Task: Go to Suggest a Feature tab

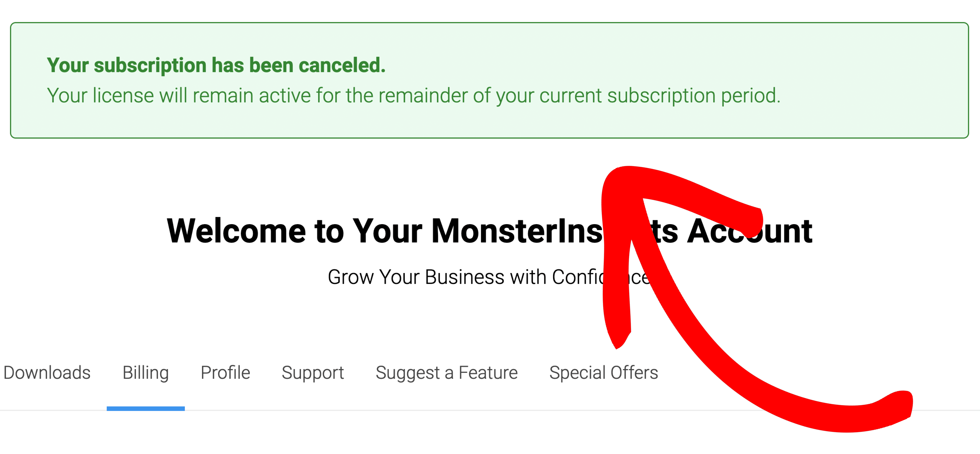Action: coord(446,373)
